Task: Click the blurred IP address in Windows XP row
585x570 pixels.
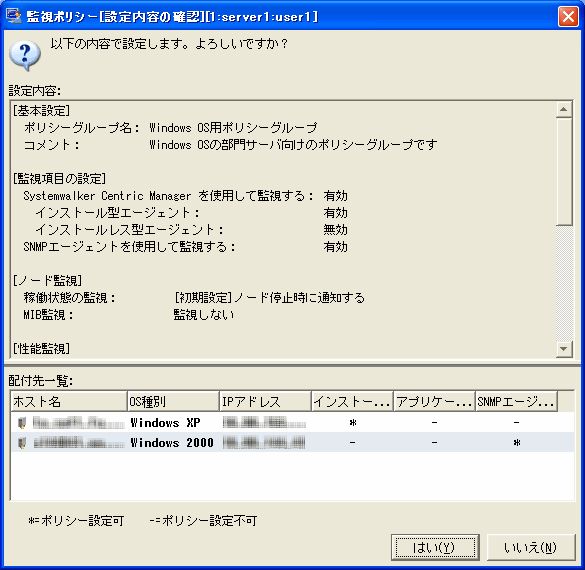Action: coord(264,423)
